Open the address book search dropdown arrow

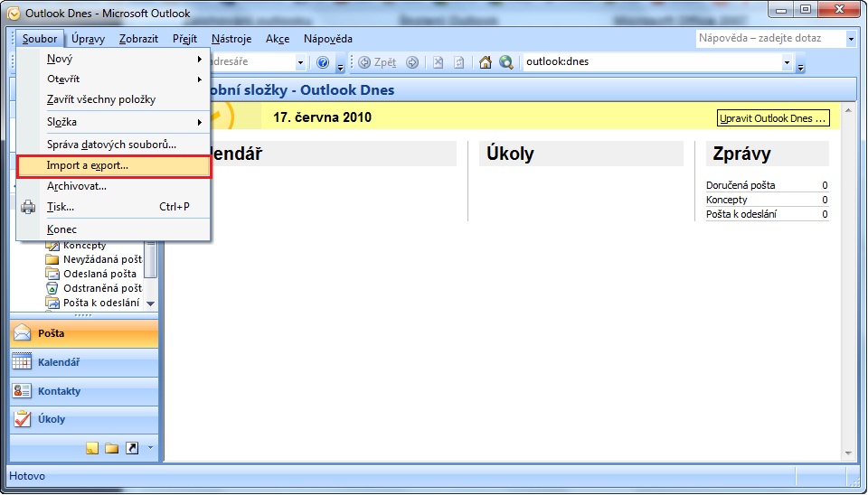click(300, 62)
